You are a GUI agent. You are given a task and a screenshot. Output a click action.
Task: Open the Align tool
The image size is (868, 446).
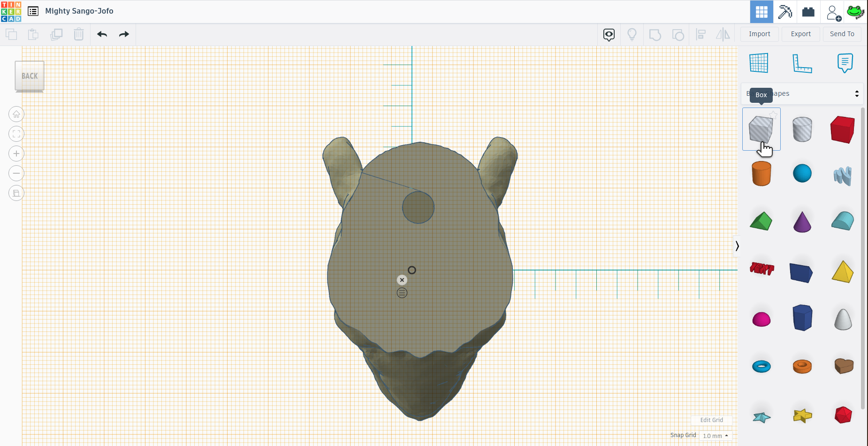click(x=701, y=34)
